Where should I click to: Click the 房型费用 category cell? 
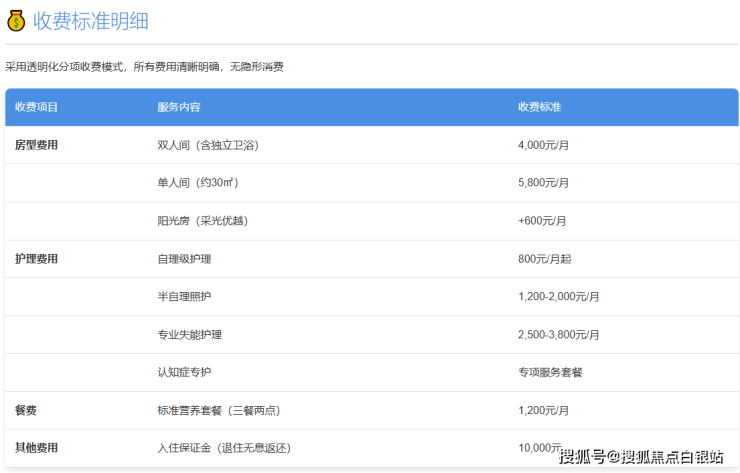click(x=36, y=145)
